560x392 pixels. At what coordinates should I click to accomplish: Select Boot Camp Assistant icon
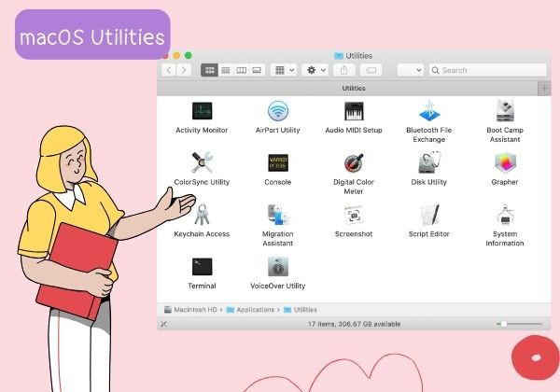click(x=505, y=111)
